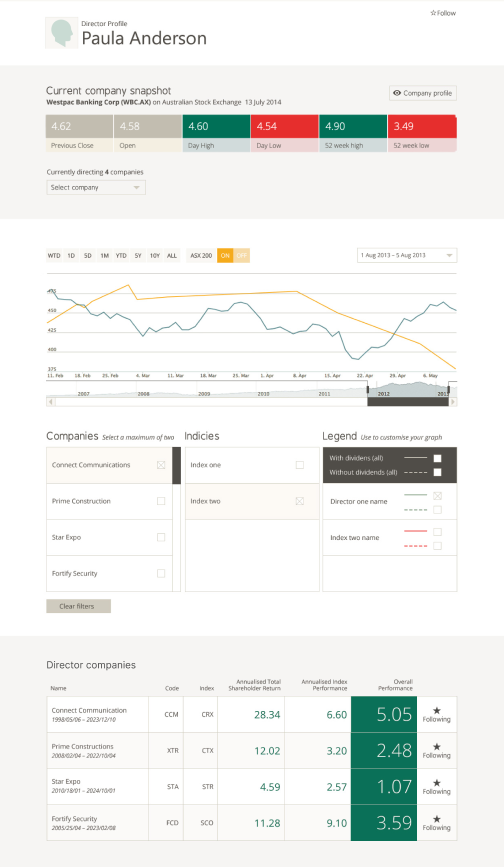Toggle Director one name solid line checkbox
The image size is (504, 867).
coord(438,495)
